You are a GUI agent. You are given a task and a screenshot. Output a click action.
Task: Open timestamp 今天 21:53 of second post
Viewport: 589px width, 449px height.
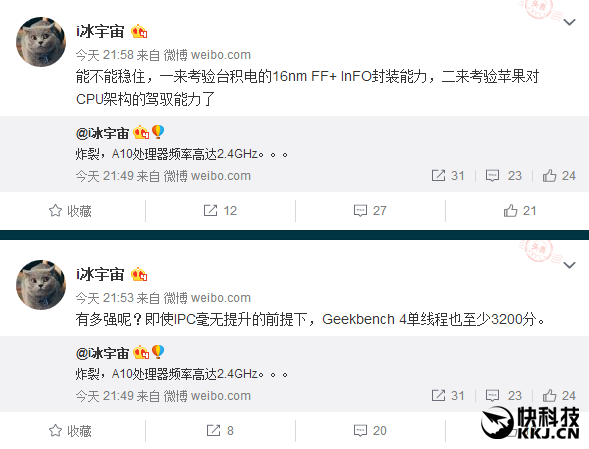click(105, 298)
